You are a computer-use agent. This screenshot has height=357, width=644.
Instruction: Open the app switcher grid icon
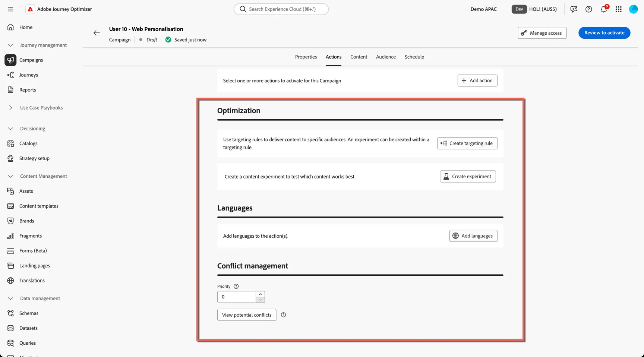(618, 9)
